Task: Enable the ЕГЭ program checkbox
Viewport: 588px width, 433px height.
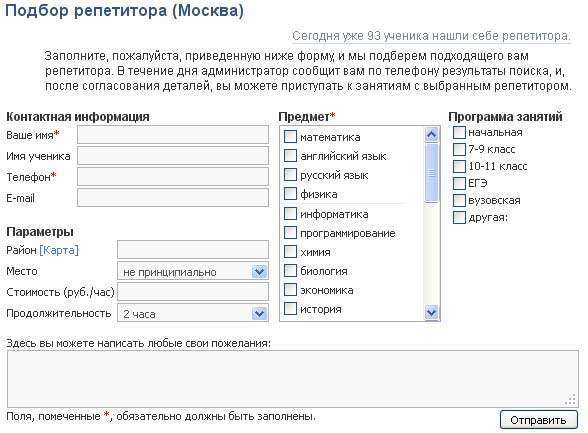Action: [459, 183]
